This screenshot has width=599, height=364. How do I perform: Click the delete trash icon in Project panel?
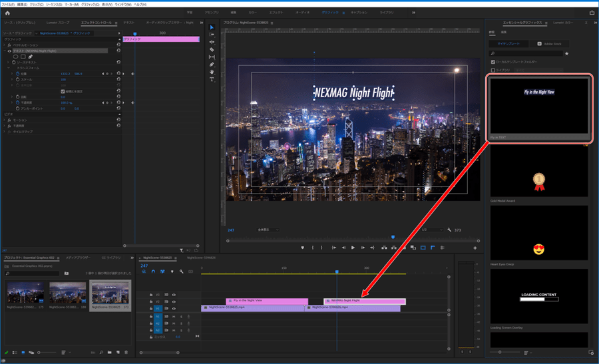coord(126,352)
